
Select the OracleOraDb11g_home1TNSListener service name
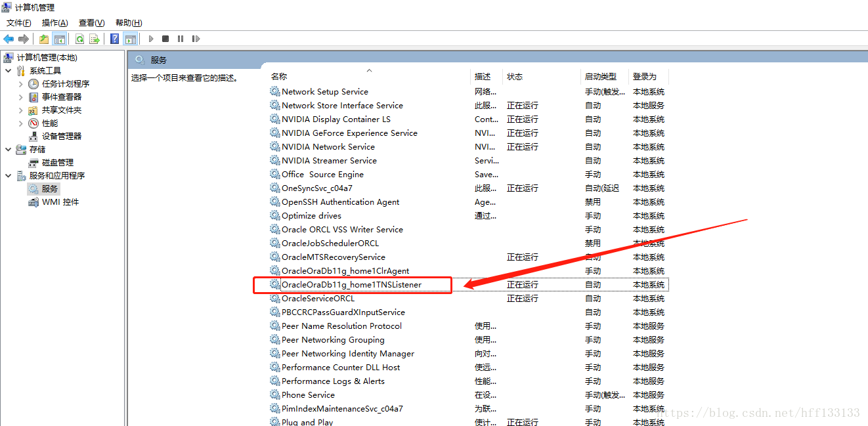(351, 284)
